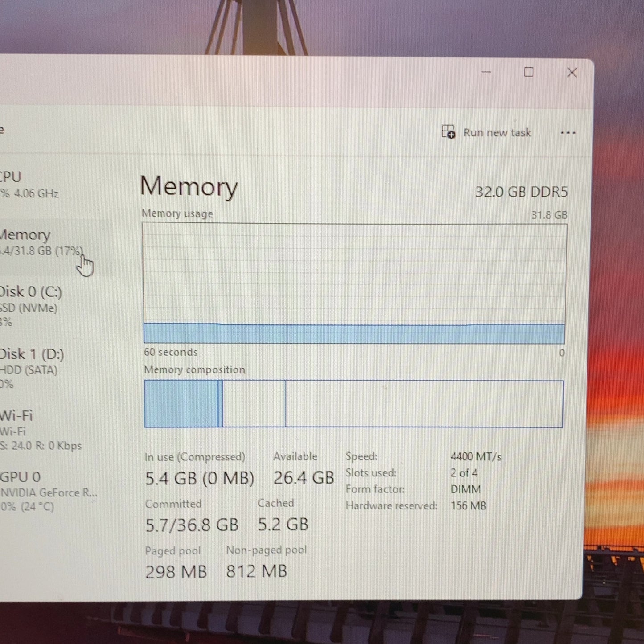Click the Memory page heading
Viewport: 644px width, 644px height.
[189, 187]
